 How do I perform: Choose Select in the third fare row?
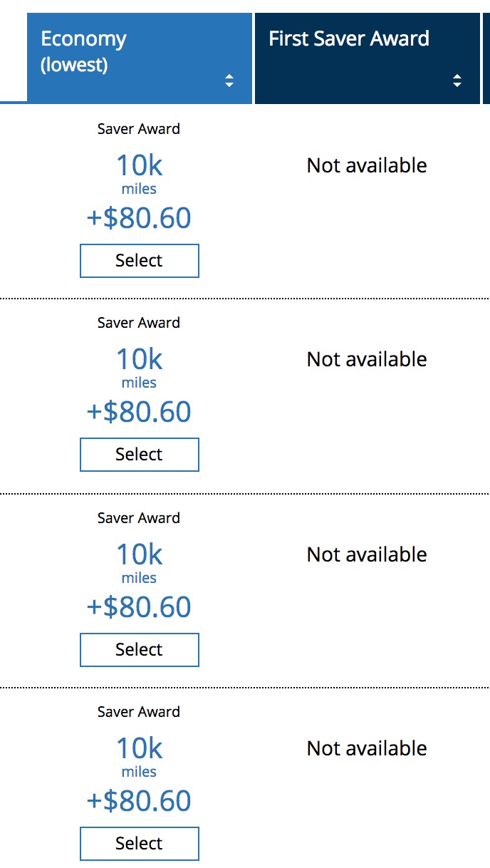pyautogui.click(x=139, y=650)
